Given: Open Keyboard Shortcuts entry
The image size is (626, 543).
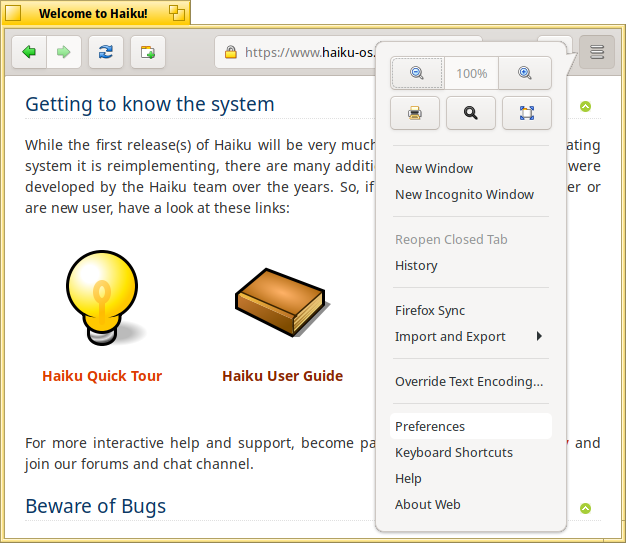Looking at the screenshot, I should [x=471, y=452].
